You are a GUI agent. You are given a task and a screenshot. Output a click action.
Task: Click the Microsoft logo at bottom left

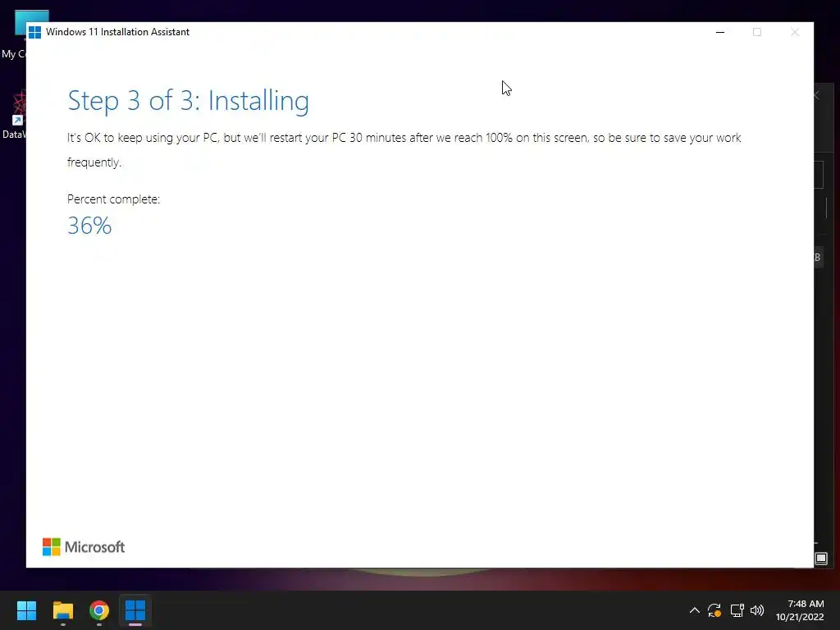tap(84, 547)
